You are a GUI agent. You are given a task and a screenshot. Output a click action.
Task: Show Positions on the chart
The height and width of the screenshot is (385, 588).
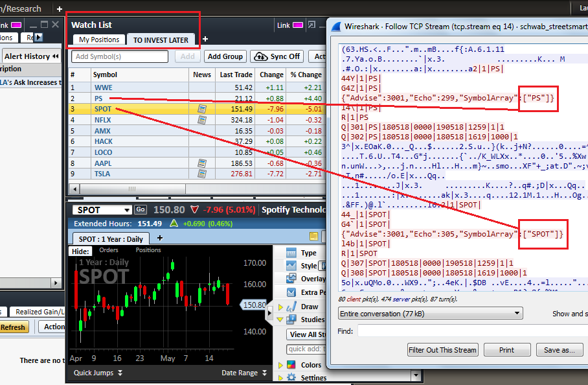(148, 250)
